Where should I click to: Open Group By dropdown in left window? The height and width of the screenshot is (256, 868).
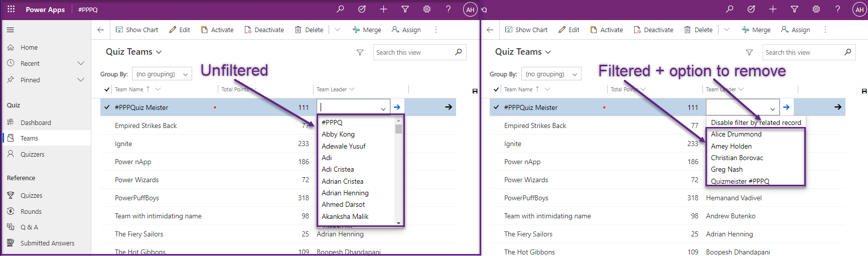click(x=162, y=74)
